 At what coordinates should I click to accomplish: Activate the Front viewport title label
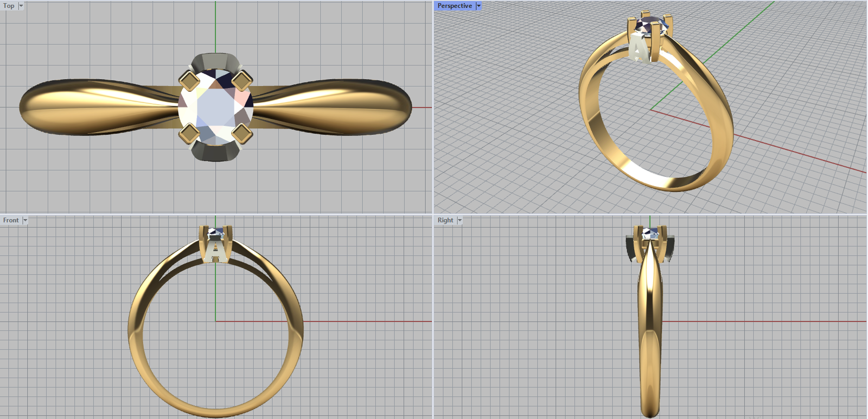pyautogui.click(x=10, y=220)
